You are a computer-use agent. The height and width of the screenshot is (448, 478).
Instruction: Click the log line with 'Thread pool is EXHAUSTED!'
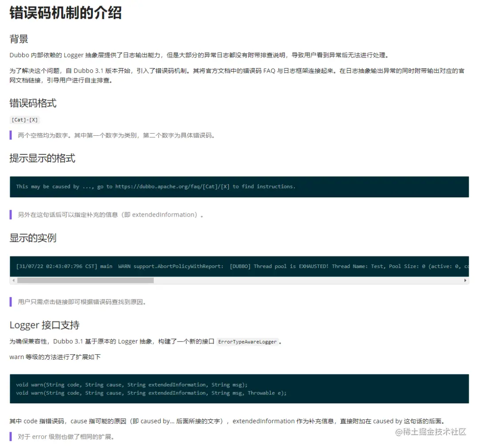243,266
